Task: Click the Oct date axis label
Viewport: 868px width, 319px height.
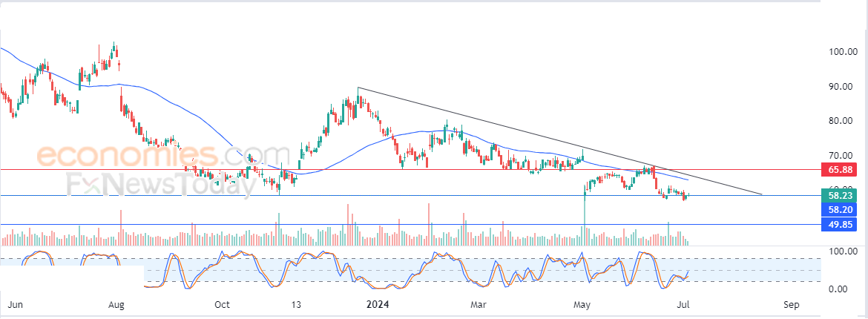Action: coord(221,305)
